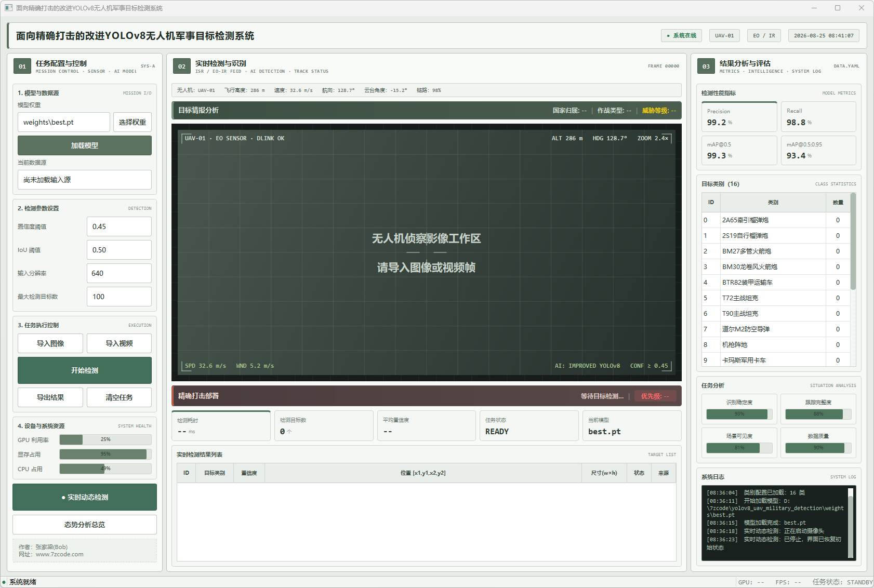Select the 2A65牵引榴弹炮 row
The height and width of the screenshot is (588, 874).
click(776, 220)
